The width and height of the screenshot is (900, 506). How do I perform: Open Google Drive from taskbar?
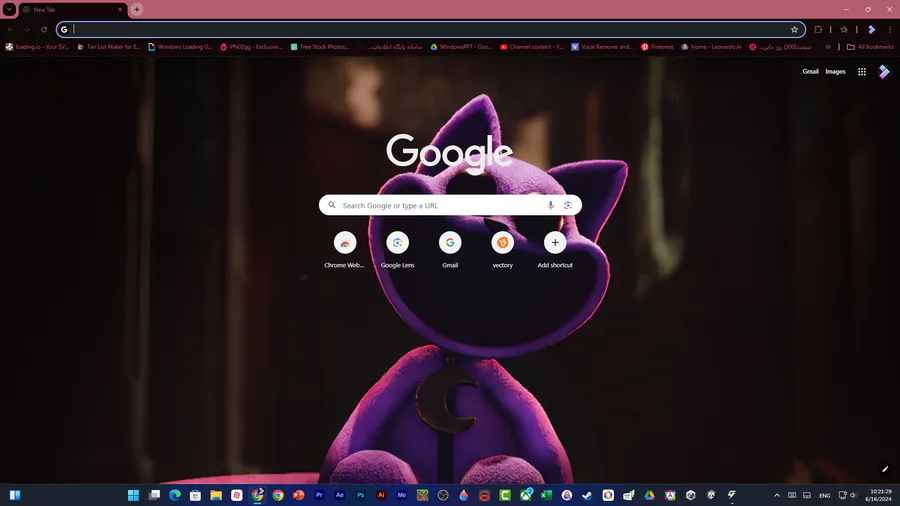649,495
